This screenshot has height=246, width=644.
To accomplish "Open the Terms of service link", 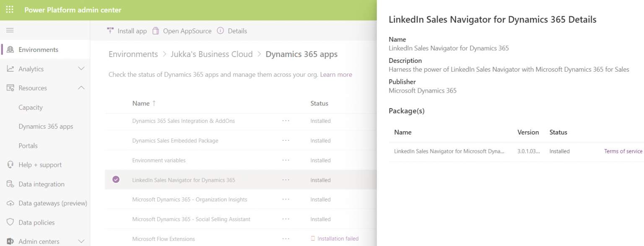I will [623, 151].
